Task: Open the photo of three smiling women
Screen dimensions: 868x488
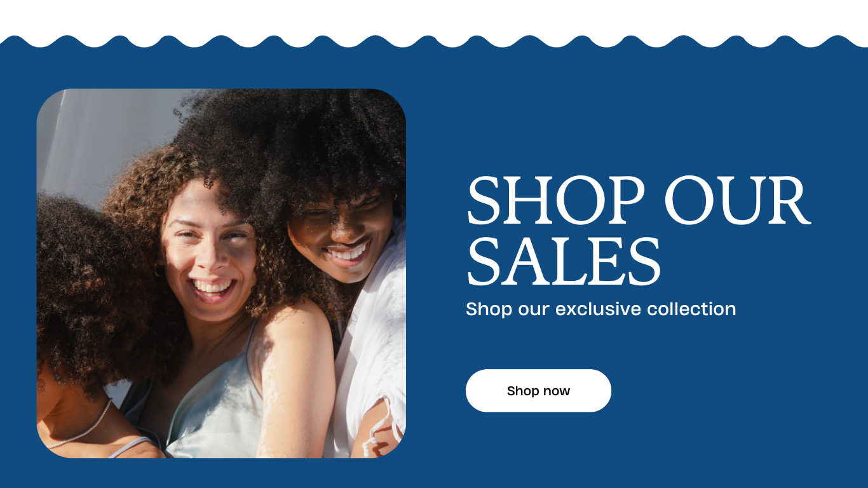Action: point(221,273)
